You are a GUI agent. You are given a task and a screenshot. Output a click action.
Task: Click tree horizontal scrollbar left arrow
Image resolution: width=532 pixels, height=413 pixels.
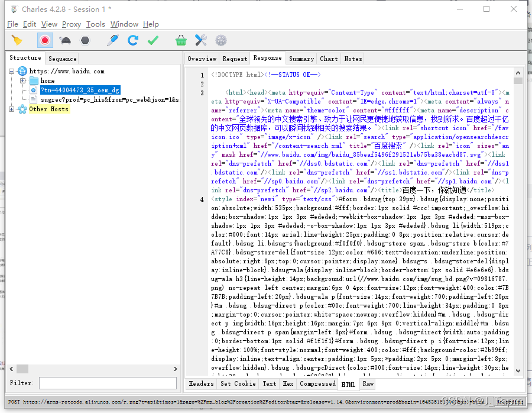12,369
